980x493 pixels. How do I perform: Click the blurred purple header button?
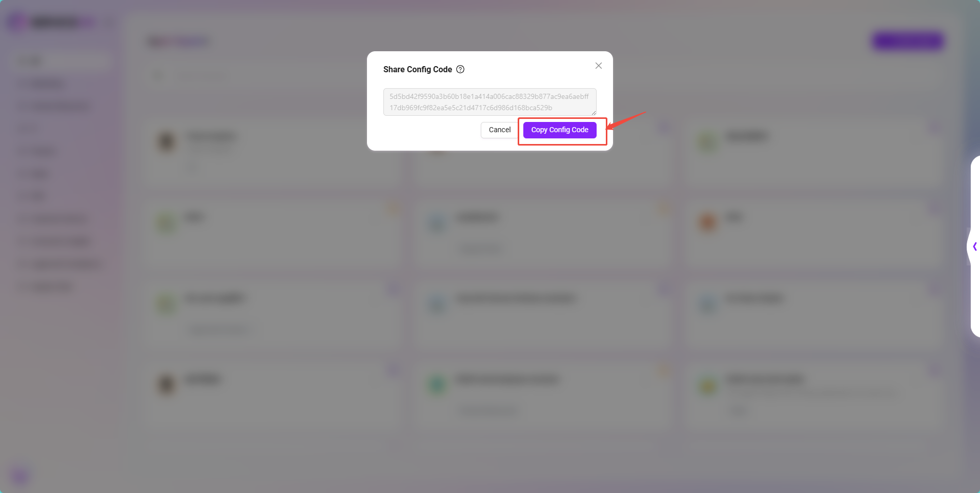tap(908, 40)
